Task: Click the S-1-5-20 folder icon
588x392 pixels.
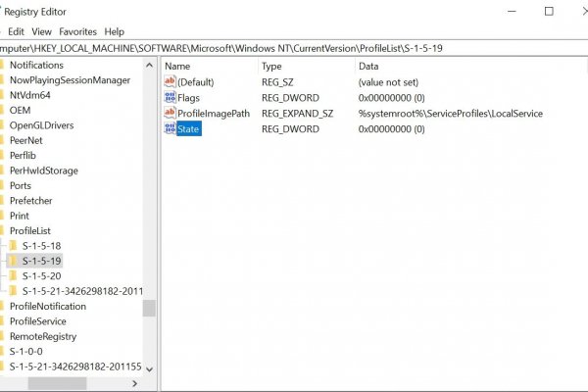Action: [13, 276]
